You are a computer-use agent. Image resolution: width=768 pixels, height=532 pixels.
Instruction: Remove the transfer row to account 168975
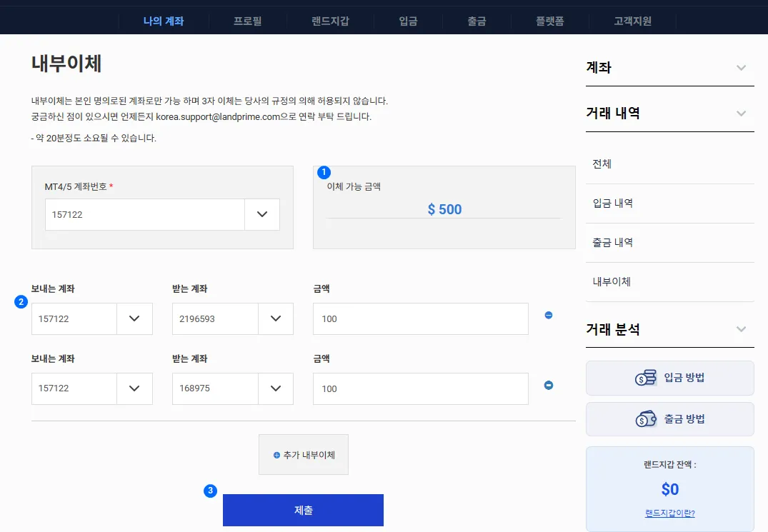click(x=549, y=385)
